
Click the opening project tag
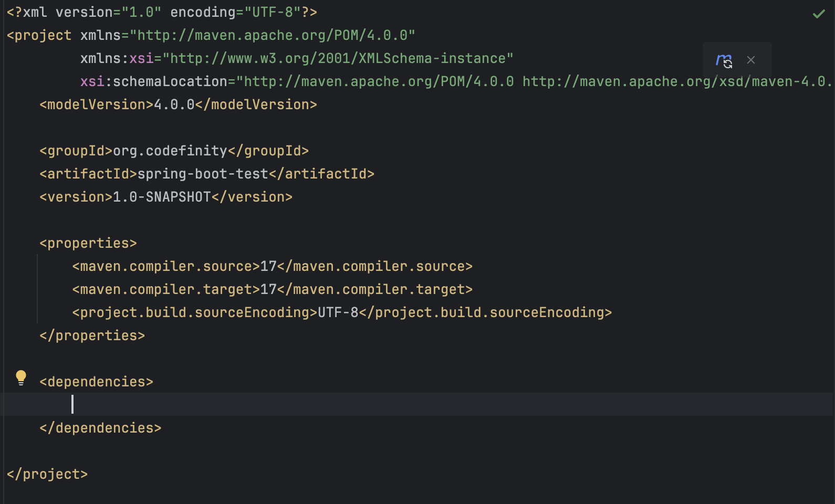39,35
